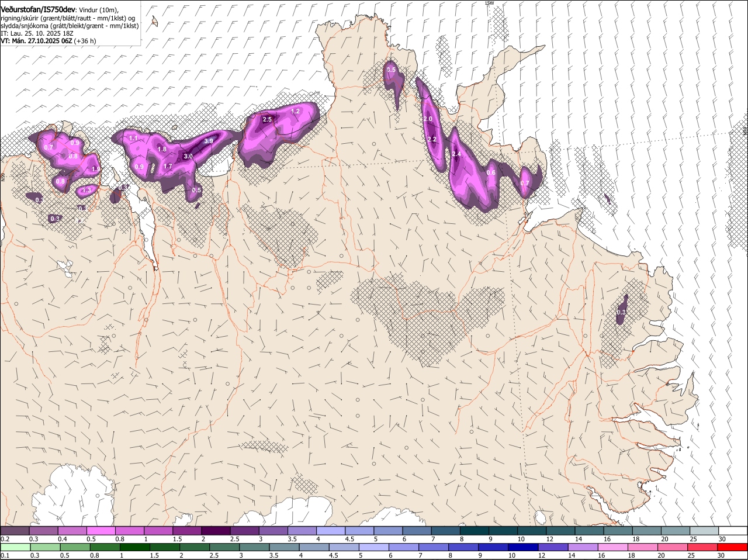Click the 2.4 snowfall value on the map
Image resolution: width=748 pixels, height=560 pixels.
[x=457, y=154]
